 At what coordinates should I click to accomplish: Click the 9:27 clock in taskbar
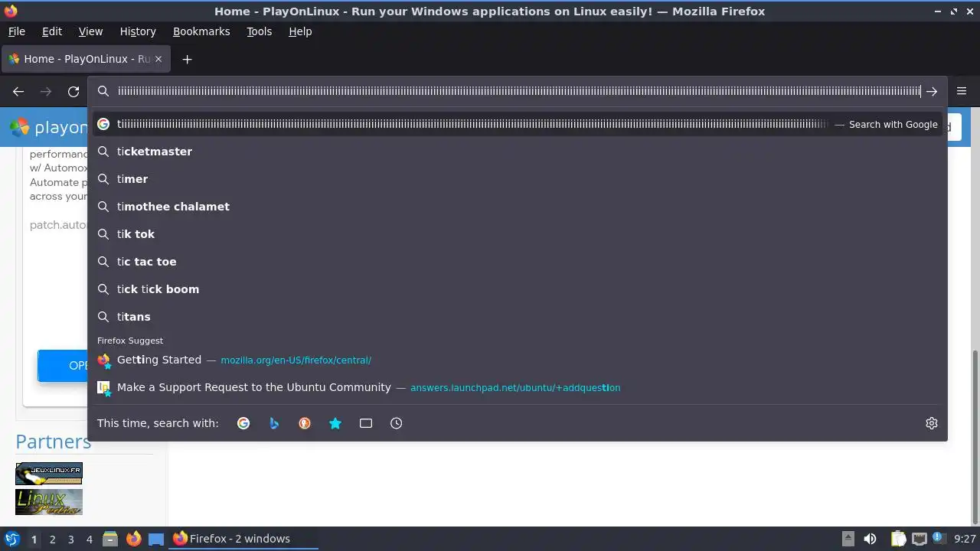tap(965, 539)
